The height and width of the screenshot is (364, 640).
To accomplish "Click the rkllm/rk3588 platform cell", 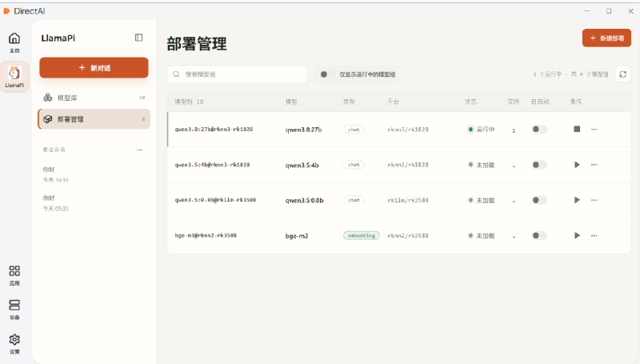I will point(408,200).
